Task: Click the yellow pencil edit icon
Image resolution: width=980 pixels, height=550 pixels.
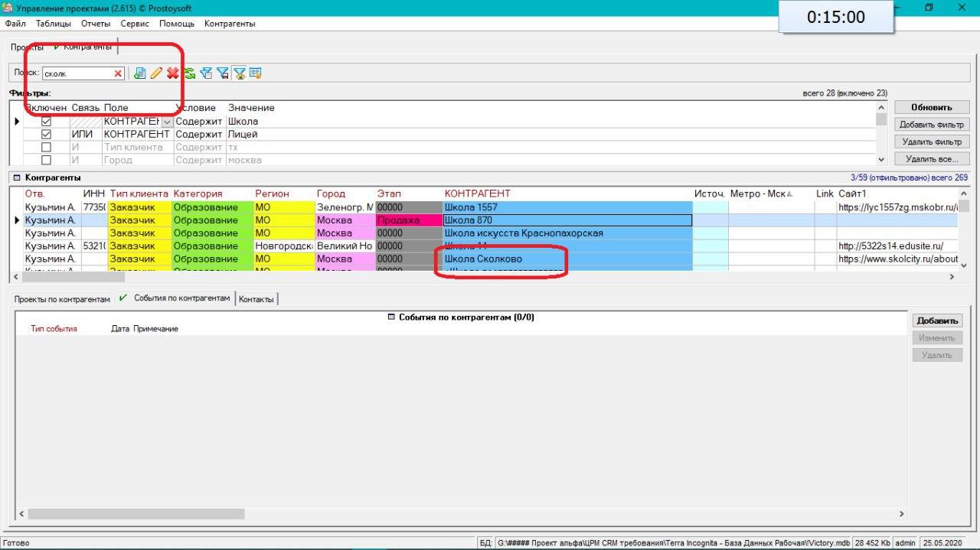Action: 156,73
